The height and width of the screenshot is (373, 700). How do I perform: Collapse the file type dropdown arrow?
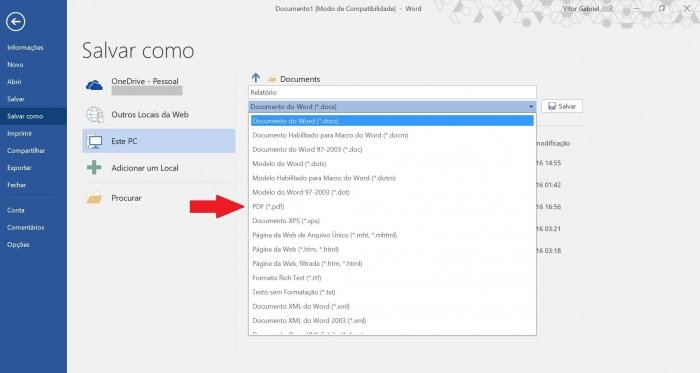531,107
